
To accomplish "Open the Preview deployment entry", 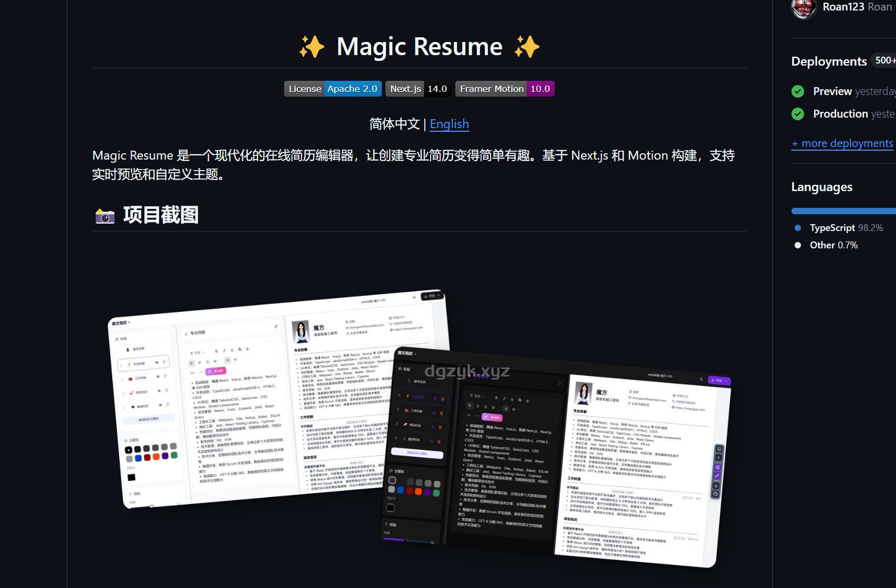I will [x=832, y=91].
